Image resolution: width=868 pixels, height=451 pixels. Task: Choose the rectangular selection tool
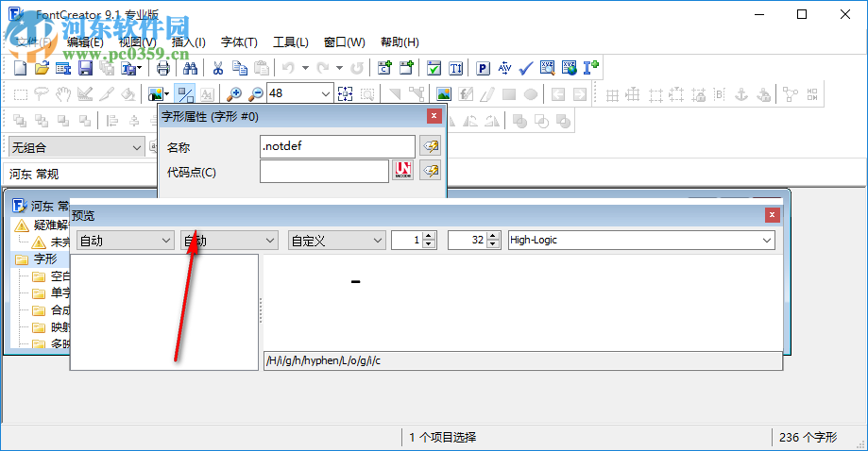20,94
